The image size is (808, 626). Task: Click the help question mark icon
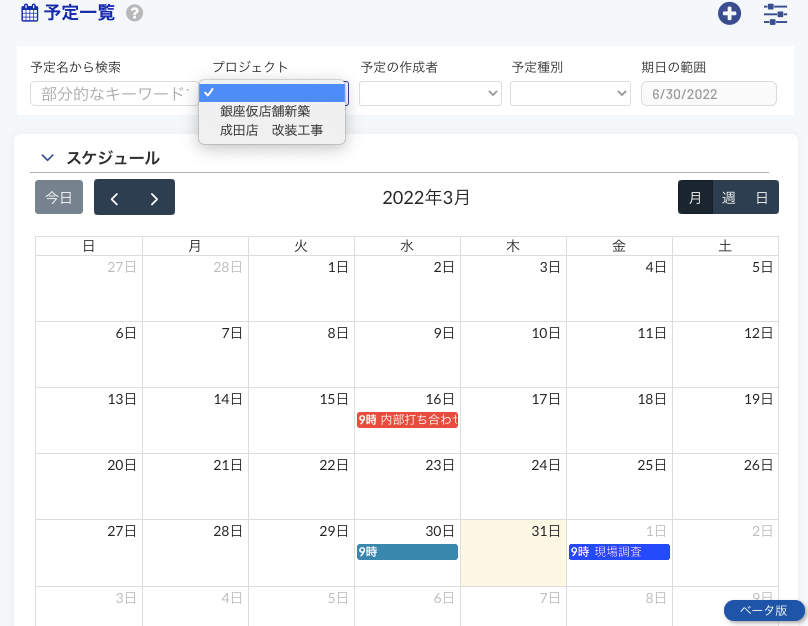[x=134, y=14]
